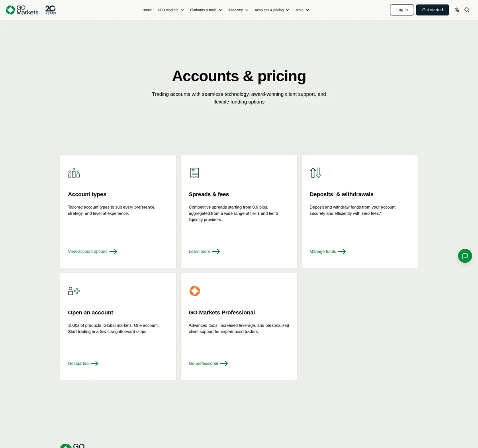Viewport: 478px width, 448px height.
Task: Click arrow beside Learn more
Action: [x=216, y=252]
